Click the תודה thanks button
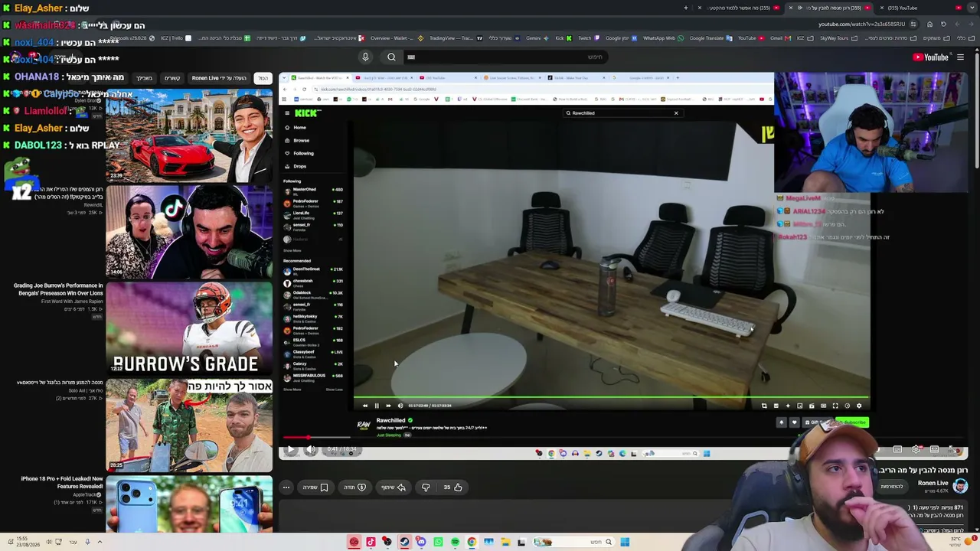This screenshot has width=980, height=551. tap(356, 487)
